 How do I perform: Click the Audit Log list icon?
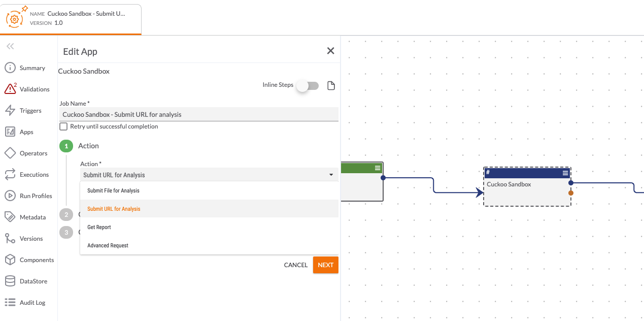10,303
